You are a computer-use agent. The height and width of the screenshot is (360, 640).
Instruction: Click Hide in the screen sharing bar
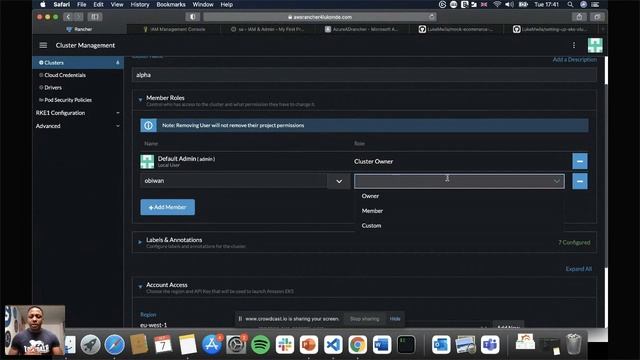(x=395, y=319)
